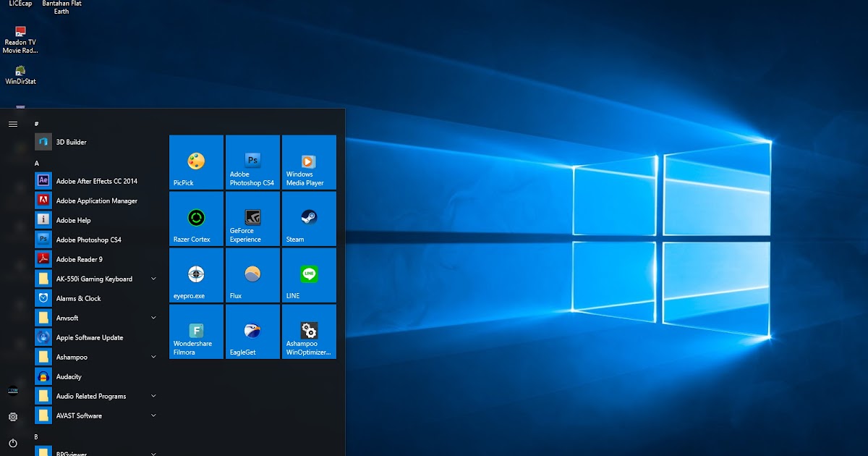Select 'Adobe Application Manager' text
The height and width of the screenshot is (456, 868).
coord(97,200)
